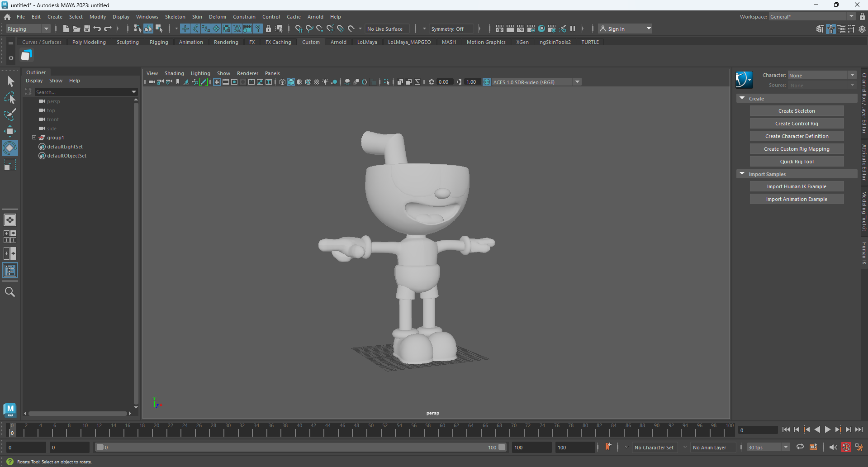Toggle timeline loop playback mode
868x467 pixels.
(800, 447)
